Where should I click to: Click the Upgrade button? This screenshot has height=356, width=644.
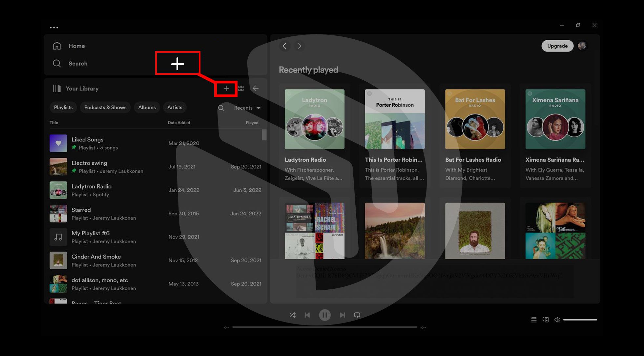pos(557,46)
